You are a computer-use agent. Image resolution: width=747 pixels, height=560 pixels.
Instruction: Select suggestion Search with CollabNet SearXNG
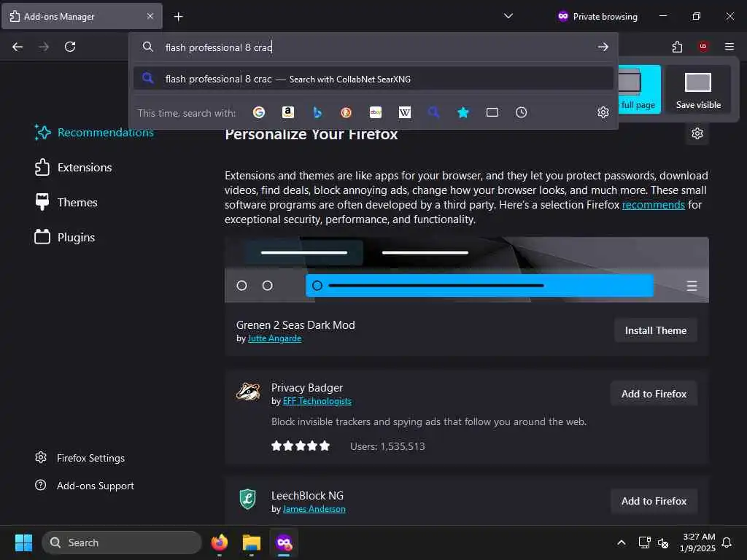373,79
